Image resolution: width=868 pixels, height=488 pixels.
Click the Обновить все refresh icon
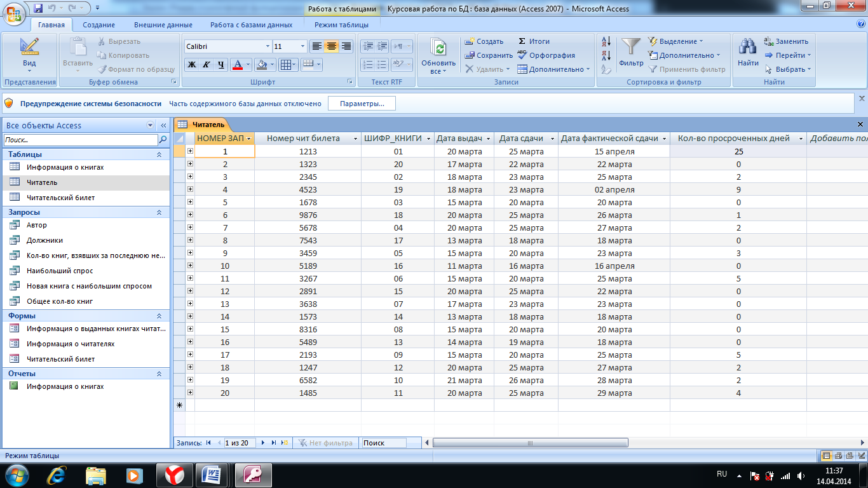point(438,48)
